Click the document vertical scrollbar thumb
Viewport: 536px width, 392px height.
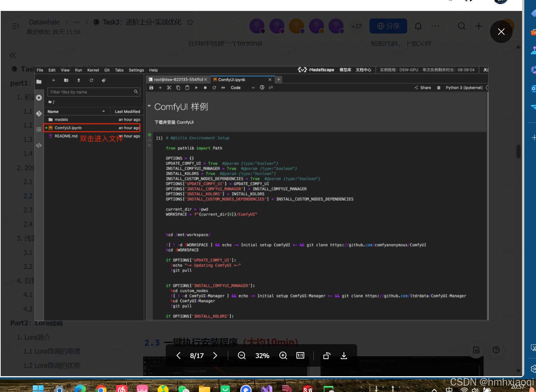pos(518,151)
